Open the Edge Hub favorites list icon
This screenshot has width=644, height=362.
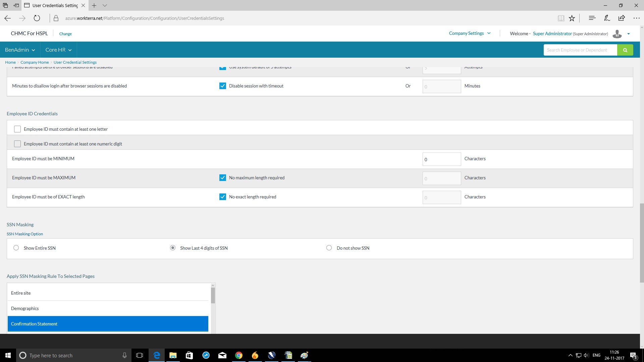pos(592,18)
